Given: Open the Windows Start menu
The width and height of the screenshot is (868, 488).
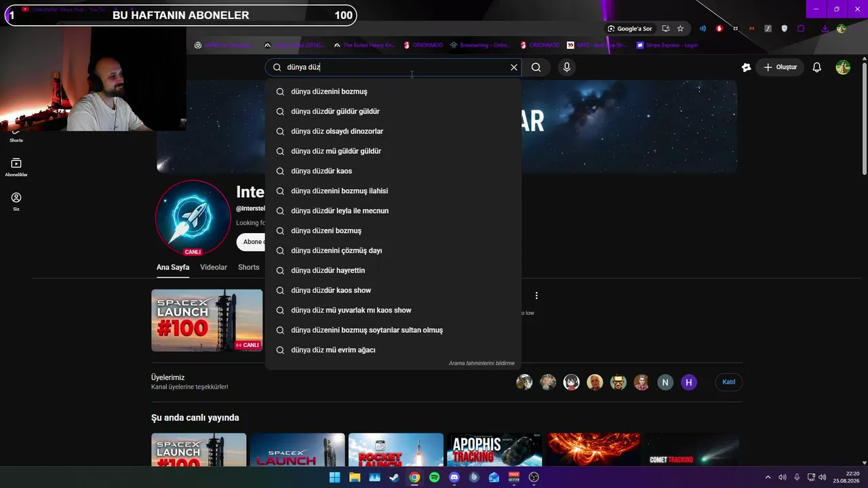Looking at the screenshot, I should [334, 477].
